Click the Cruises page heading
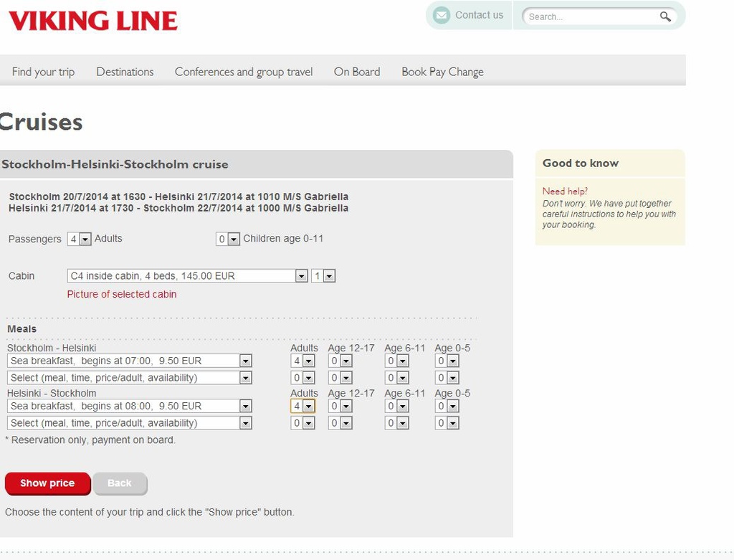Image resolution: width=734 pixels, height=560 pixels. 41,123
